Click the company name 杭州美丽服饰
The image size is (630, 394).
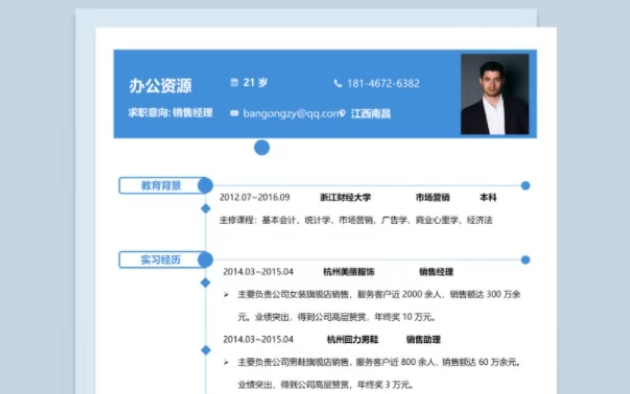pos(349,272)
